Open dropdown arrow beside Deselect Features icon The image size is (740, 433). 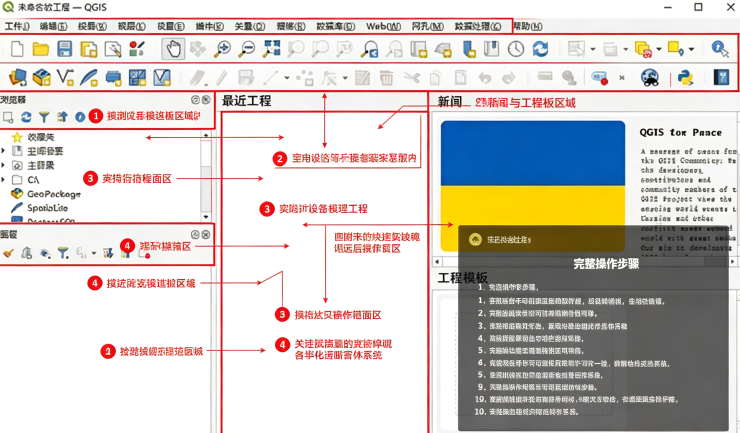click(626, 49)
